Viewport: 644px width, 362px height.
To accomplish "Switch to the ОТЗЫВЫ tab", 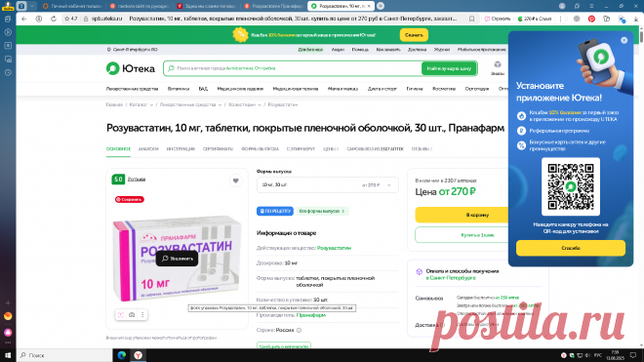I will pyautogui.click(x=422, y=149).
